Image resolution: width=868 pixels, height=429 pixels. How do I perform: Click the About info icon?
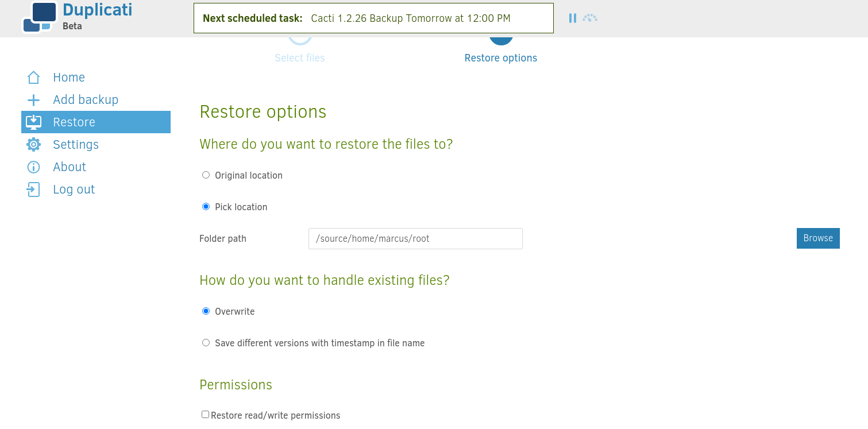(x=34, y=167)
